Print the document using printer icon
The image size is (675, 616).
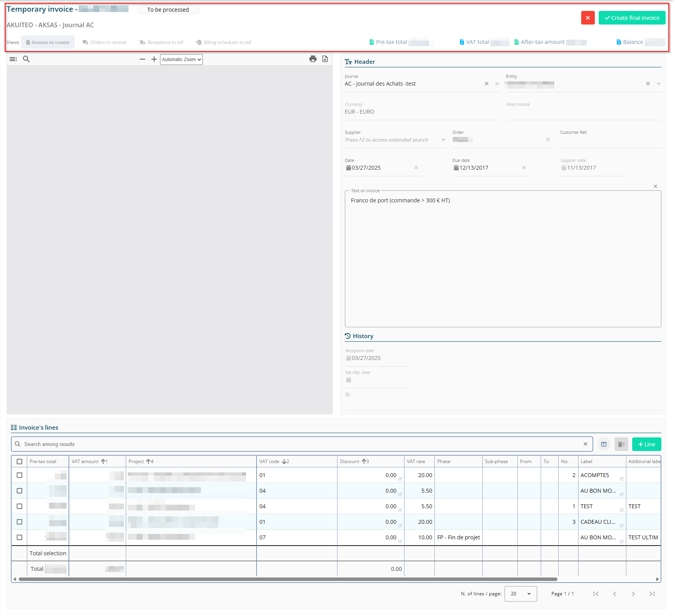[313, 59]
